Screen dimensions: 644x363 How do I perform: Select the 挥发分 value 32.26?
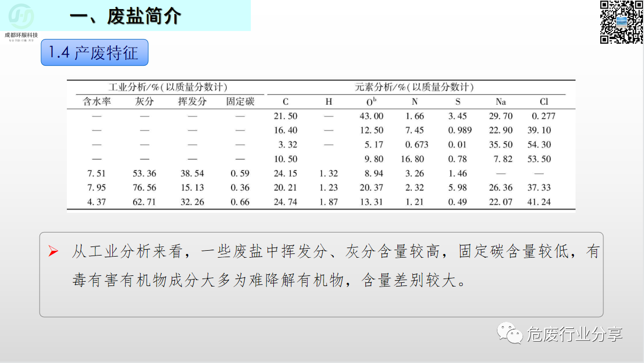pos(192,203)
